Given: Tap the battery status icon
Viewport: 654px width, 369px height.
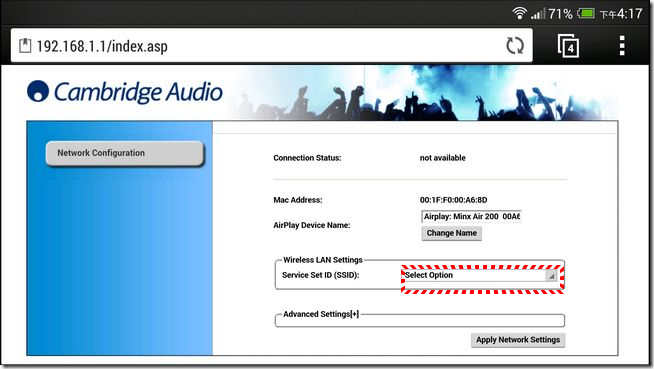Looking at the screenshot, I should (x=586, y=13).
